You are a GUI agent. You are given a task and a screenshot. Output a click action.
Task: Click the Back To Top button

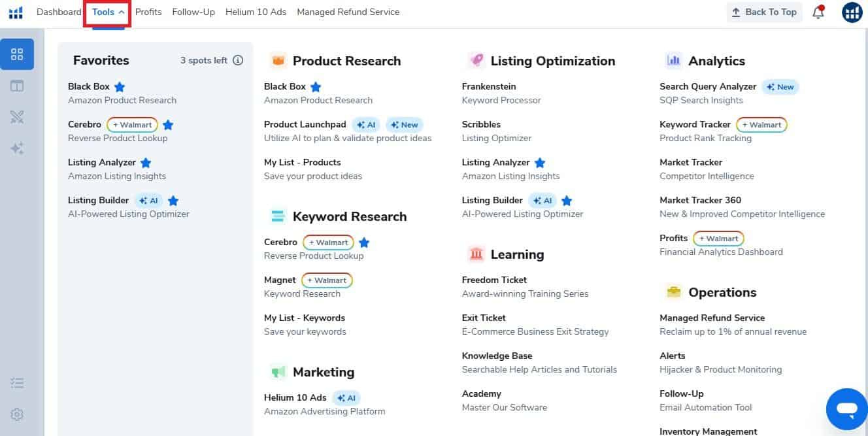point(764,12)
